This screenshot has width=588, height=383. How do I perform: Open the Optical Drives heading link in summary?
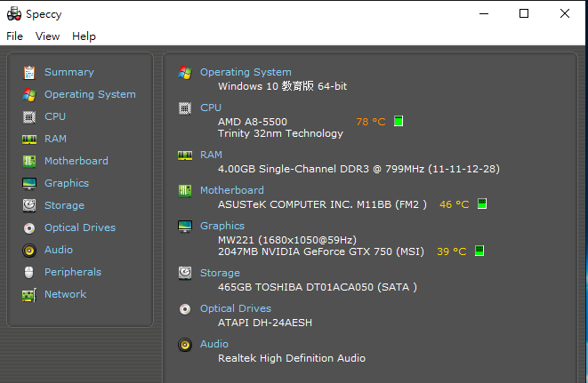click(236, 308)
